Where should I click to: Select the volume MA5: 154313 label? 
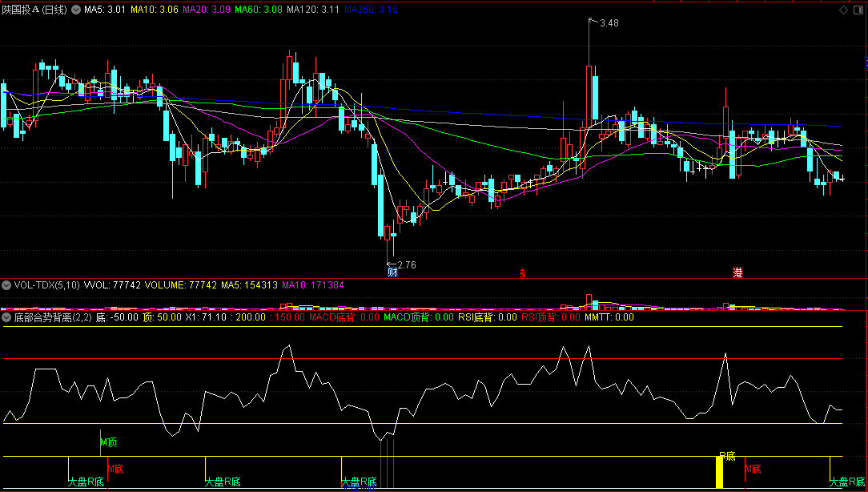[x=249, y=285]
